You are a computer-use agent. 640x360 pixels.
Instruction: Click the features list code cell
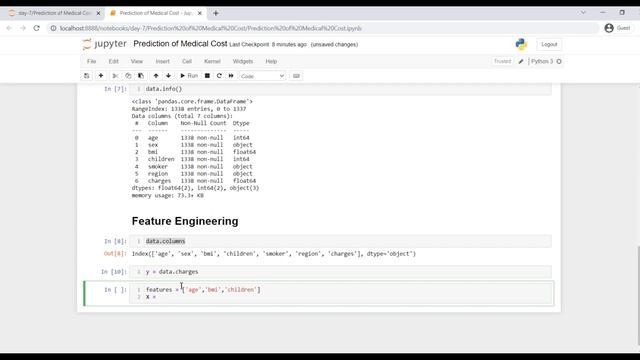(x=340, y=293)
